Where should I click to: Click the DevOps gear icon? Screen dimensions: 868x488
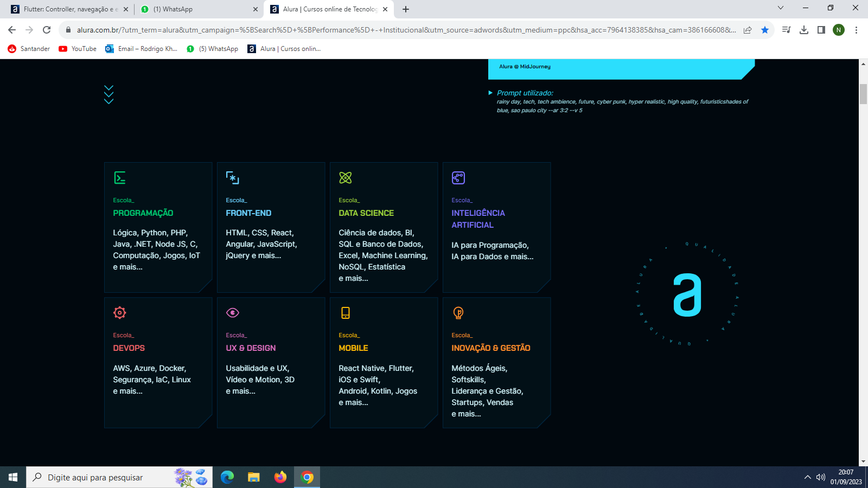coord(120,313)
